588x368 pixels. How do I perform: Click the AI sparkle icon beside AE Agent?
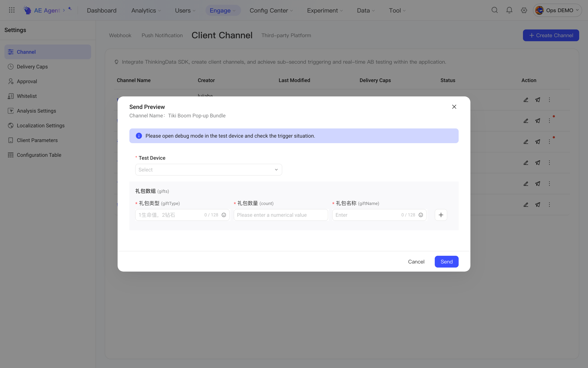pyautogui.click(x=70, y=9)
